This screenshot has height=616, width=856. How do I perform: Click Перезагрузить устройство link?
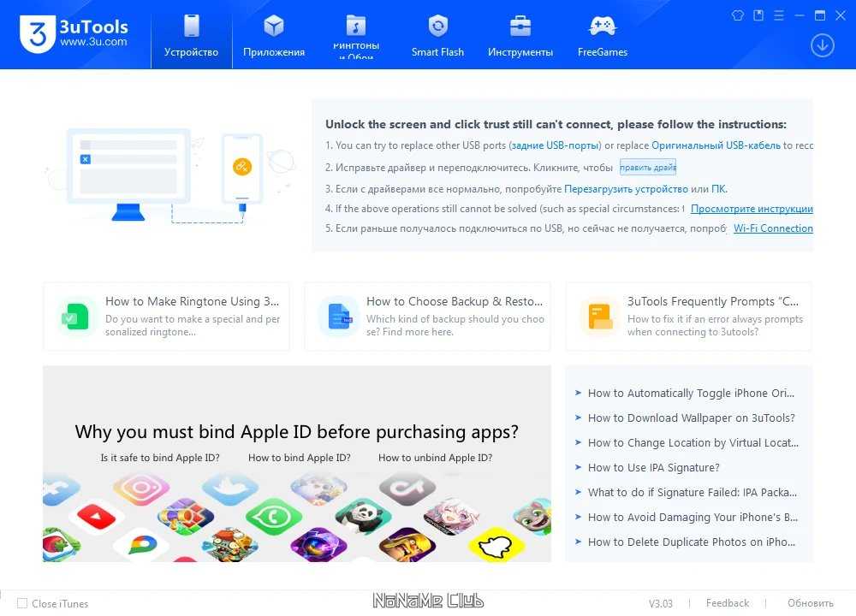(626, 189)
